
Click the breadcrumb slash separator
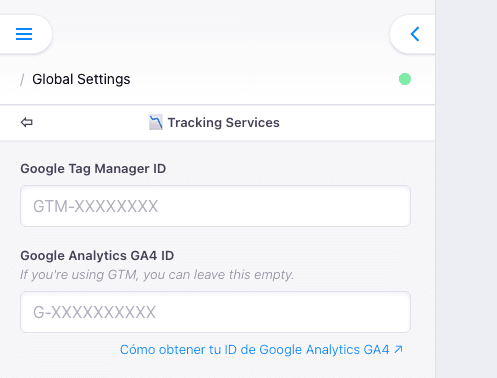pyautogui.click(x=22, y=80)
